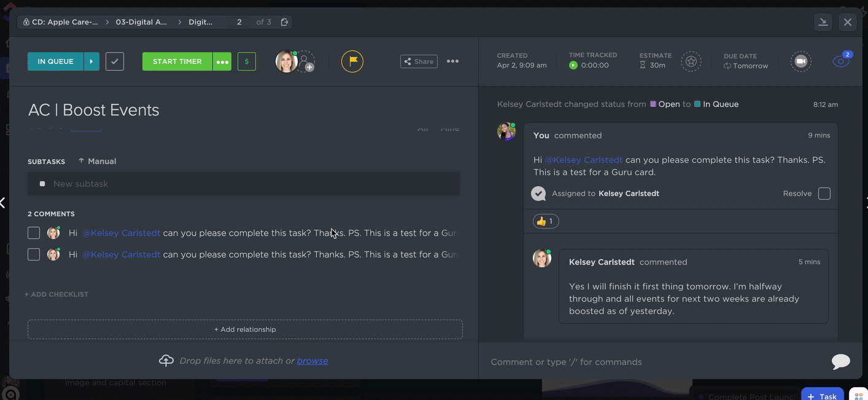Viewport: 868px width, 400px height.
Task: Open the task three-dot more menu
Action: 452,61
